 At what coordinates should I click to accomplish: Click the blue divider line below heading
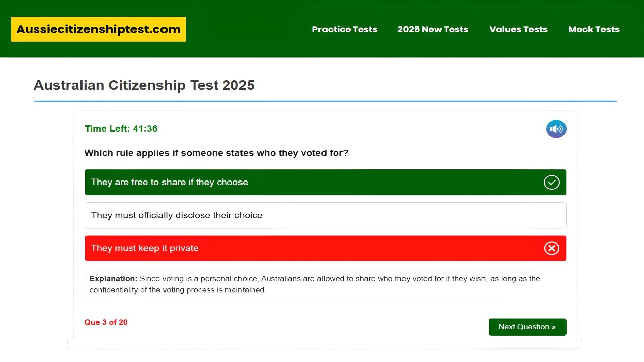[325, 101]
